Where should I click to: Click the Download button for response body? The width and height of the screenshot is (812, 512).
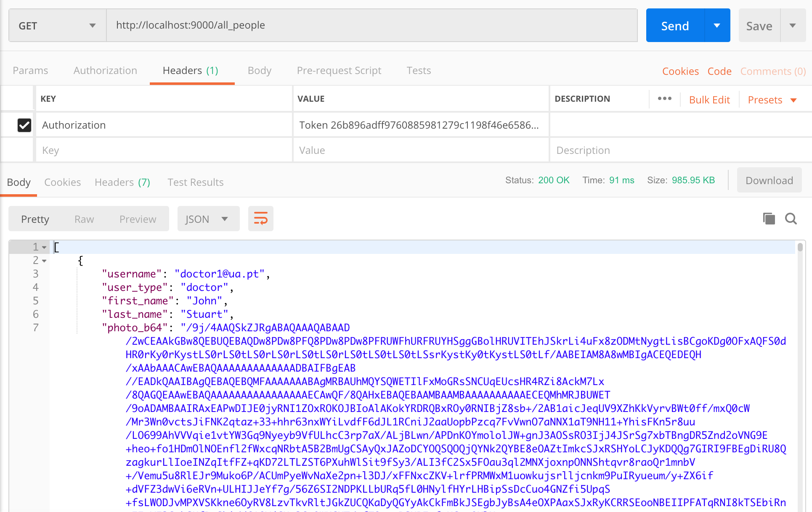click(x=769, y=180)
